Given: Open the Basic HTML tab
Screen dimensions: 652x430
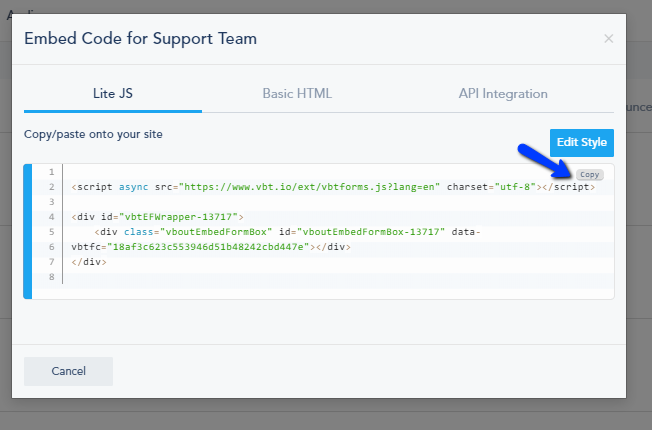Looking at the screenshot, I should coord(297,94).
